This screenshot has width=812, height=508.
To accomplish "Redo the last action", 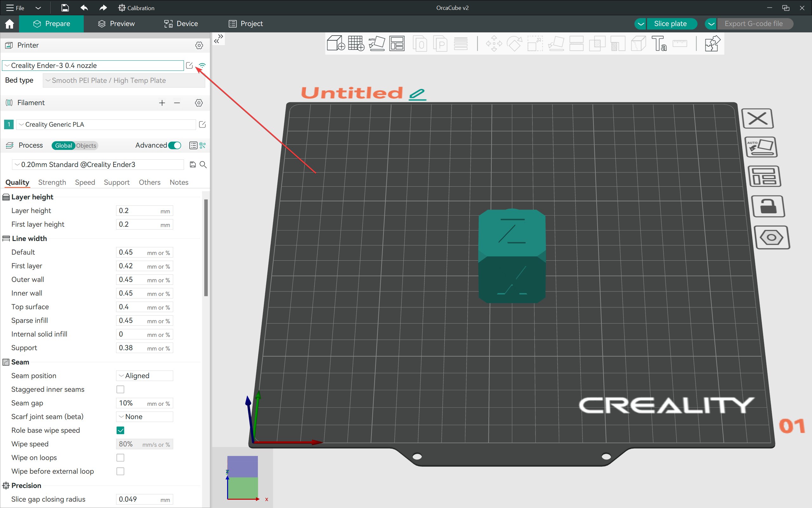I will (x=103, y=8).
